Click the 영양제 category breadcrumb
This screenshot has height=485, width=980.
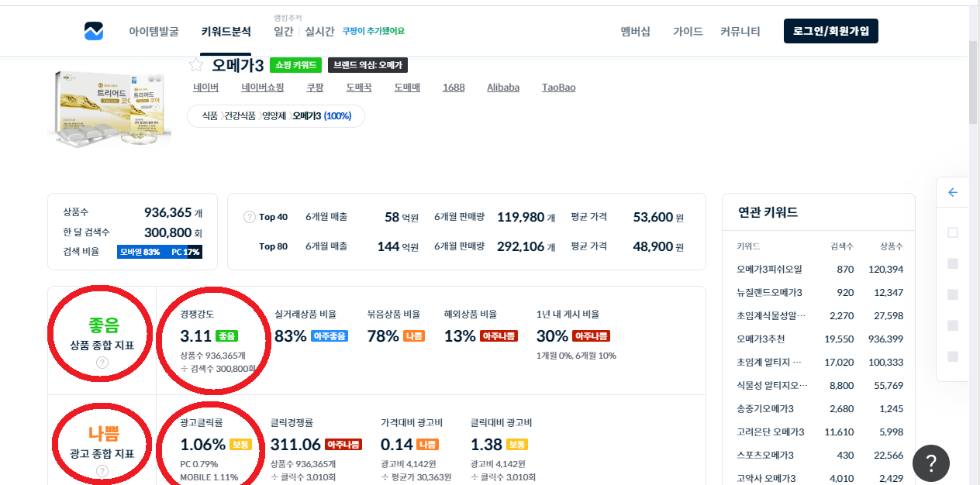(274, 115)
